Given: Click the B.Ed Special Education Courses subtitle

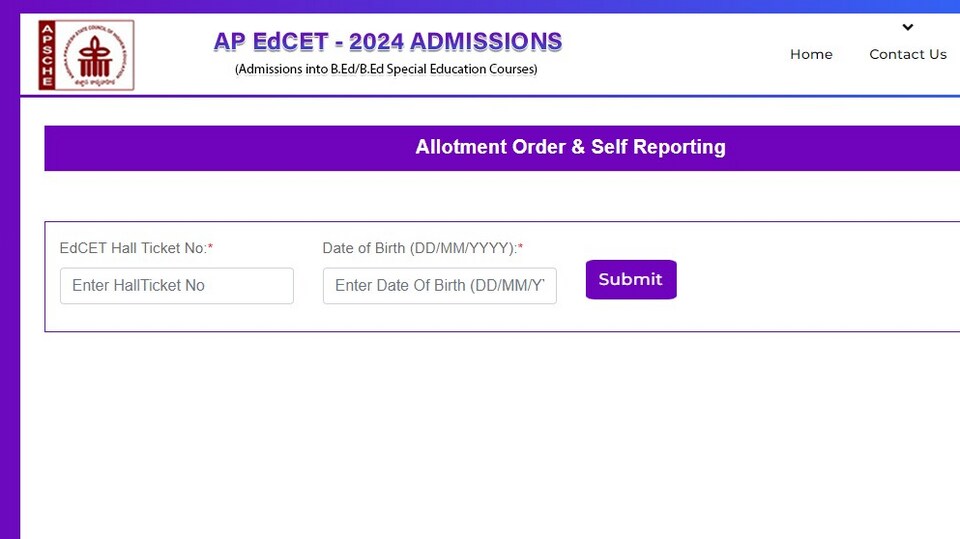Looking at the screenshot, I should [386, 69].
